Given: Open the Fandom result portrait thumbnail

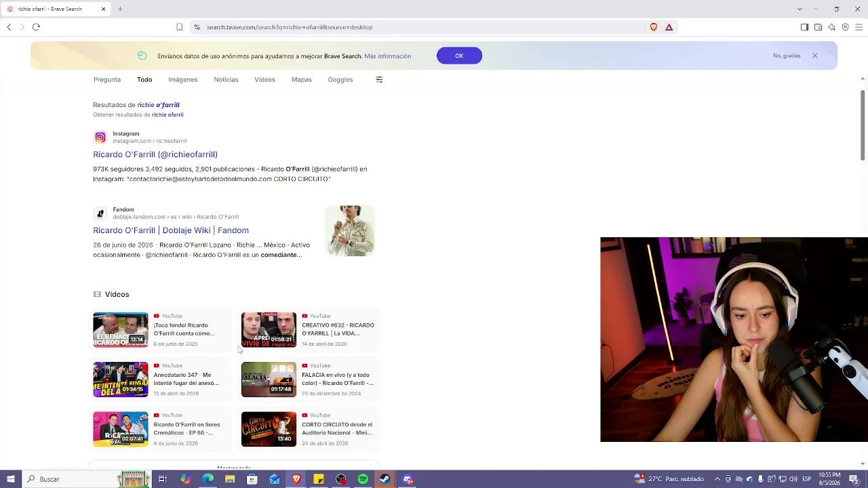Looking at the screenshot, I should [350, 230].
